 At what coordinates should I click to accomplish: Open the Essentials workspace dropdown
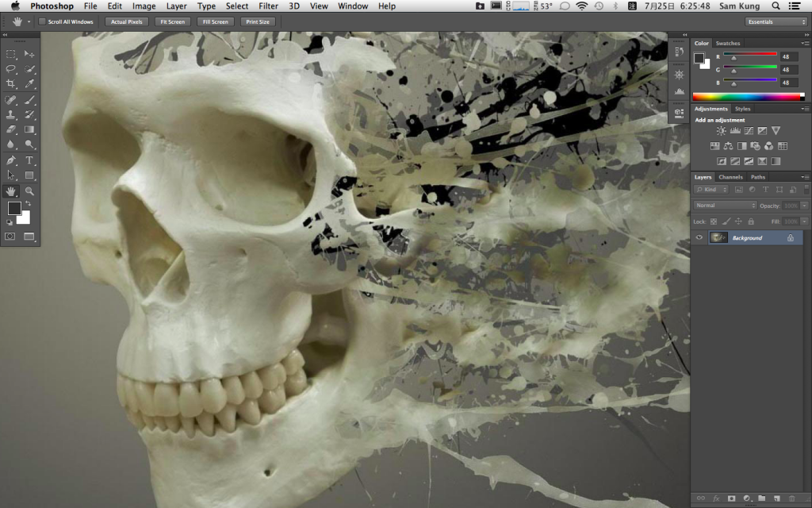pos(776,21)
